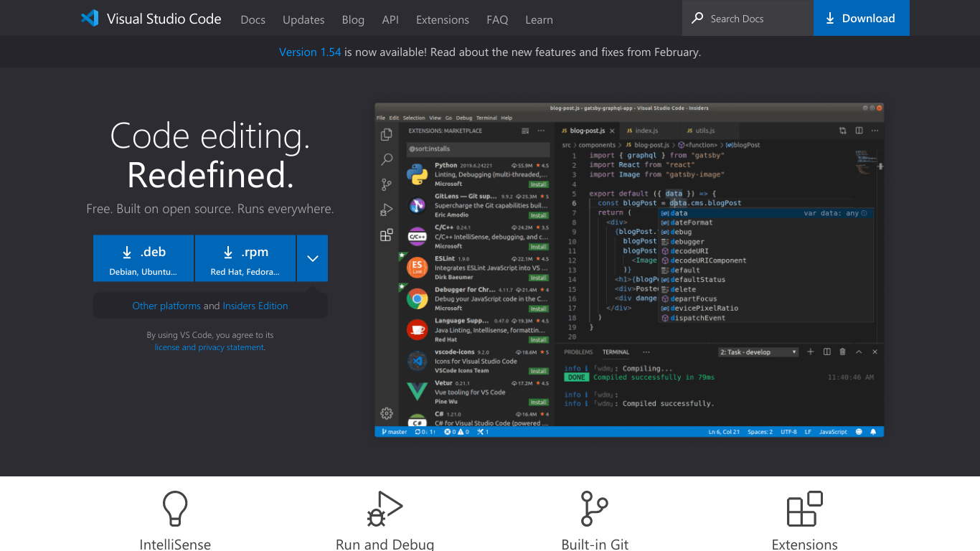Follow the Other platforms link
Screen dimensions: 980x551
[x=166, y=306]
